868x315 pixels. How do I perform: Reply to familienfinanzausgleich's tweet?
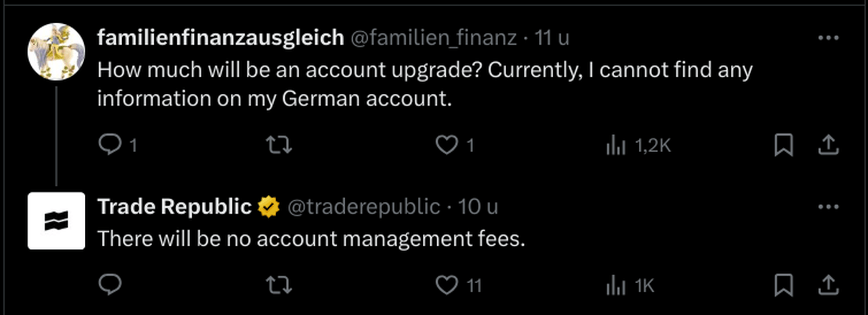click(110, 145)
